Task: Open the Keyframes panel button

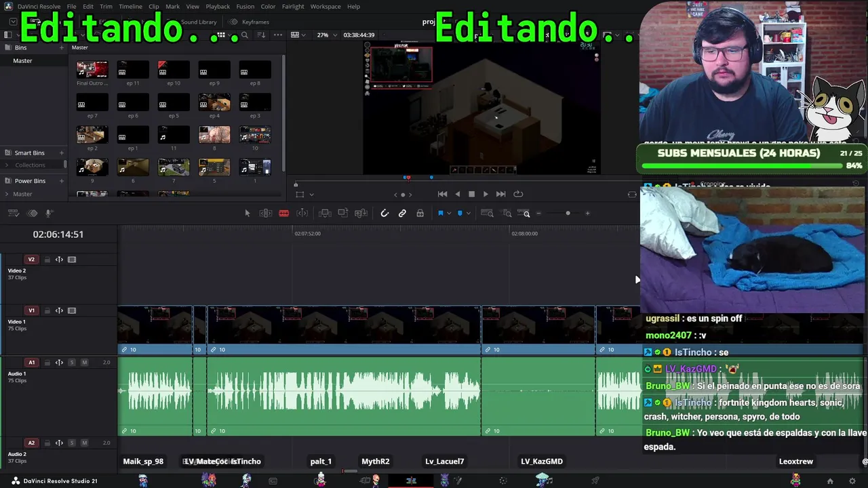Action: [x=249, y=22]
